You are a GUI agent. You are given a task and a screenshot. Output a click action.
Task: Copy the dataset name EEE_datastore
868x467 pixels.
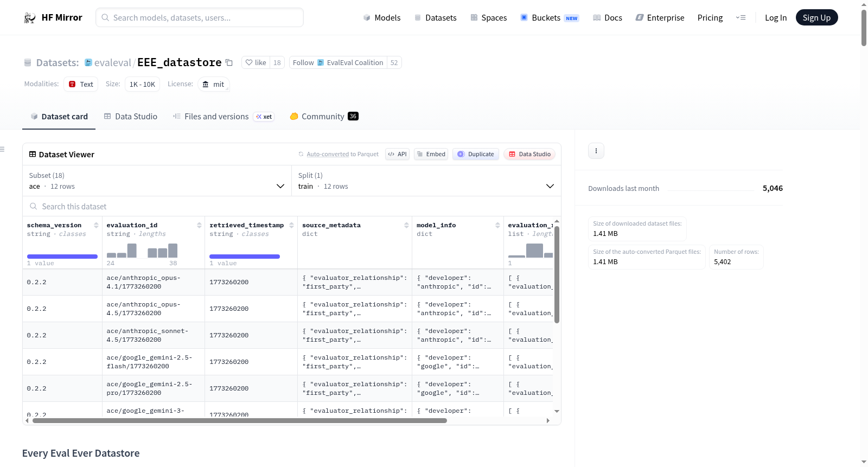229,63
